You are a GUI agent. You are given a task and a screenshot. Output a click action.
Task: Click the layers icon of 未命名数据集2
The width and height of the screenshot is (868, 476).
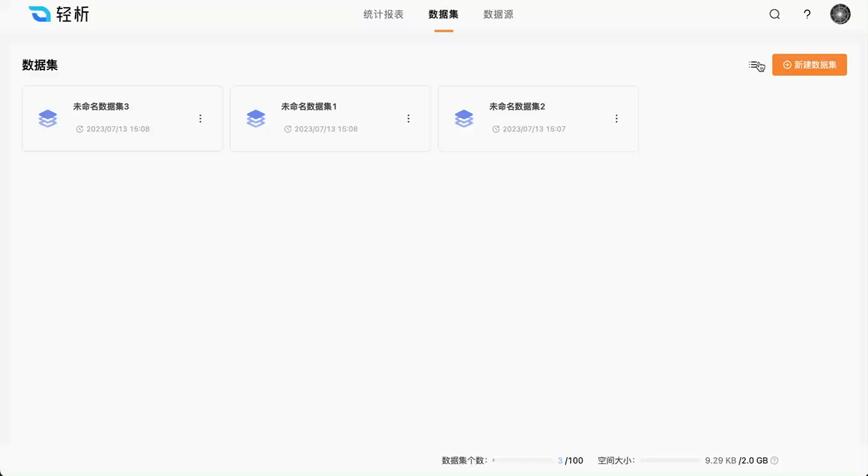(x=464, y=118)
